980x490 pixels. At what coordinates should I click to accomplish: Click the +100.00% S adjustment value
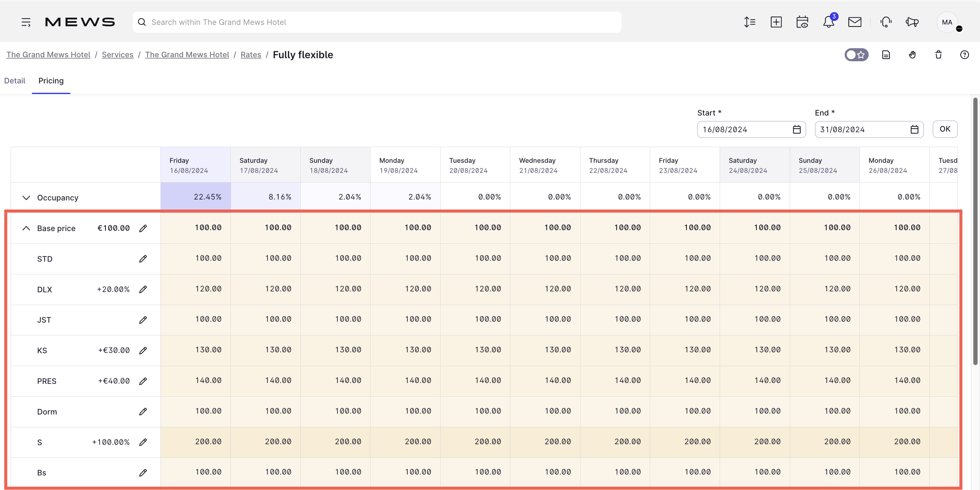click(111, 442)
